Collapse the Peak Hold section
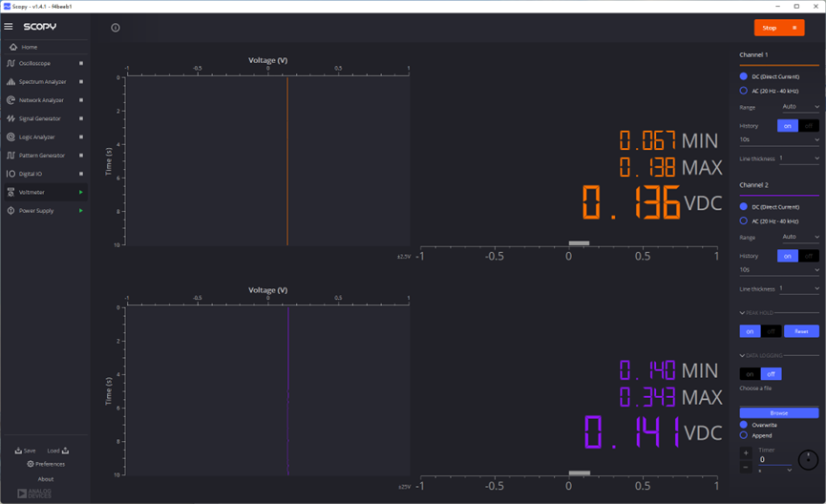 coord(742,313)
